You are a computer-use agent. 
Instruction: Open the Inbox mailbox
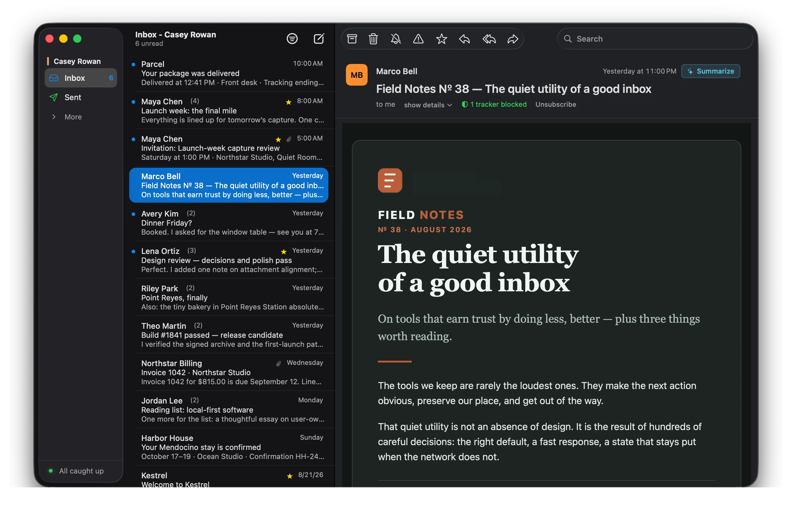tap(81, 78)
